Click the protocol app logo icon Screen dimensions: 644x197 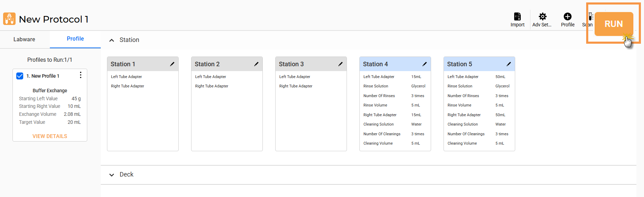[x=9, y=19]
